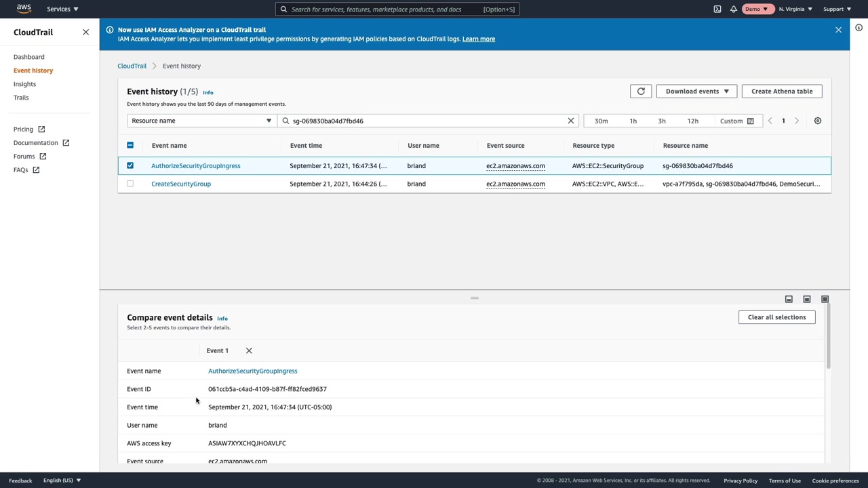Open Insights from the left navigation
Screen dimensions: 868x488
click(24, 84)
